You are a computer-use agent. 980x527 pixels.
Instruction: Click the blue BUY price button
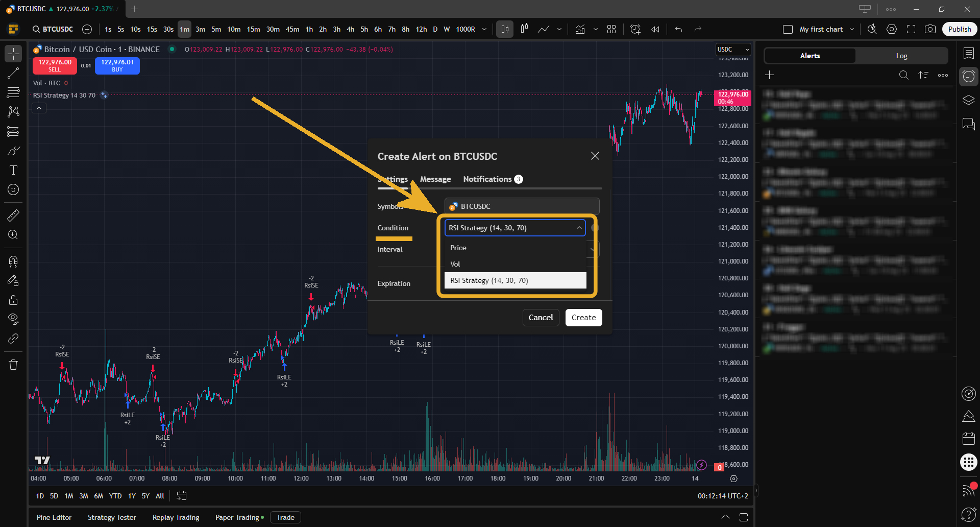point(117,65)
